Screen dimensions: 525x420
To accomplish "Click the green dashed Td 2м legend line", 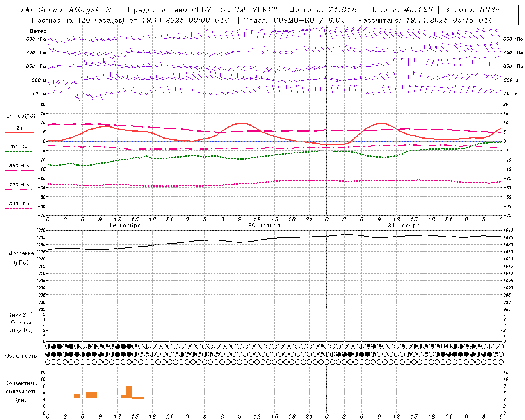I will (x=18, y=152).
